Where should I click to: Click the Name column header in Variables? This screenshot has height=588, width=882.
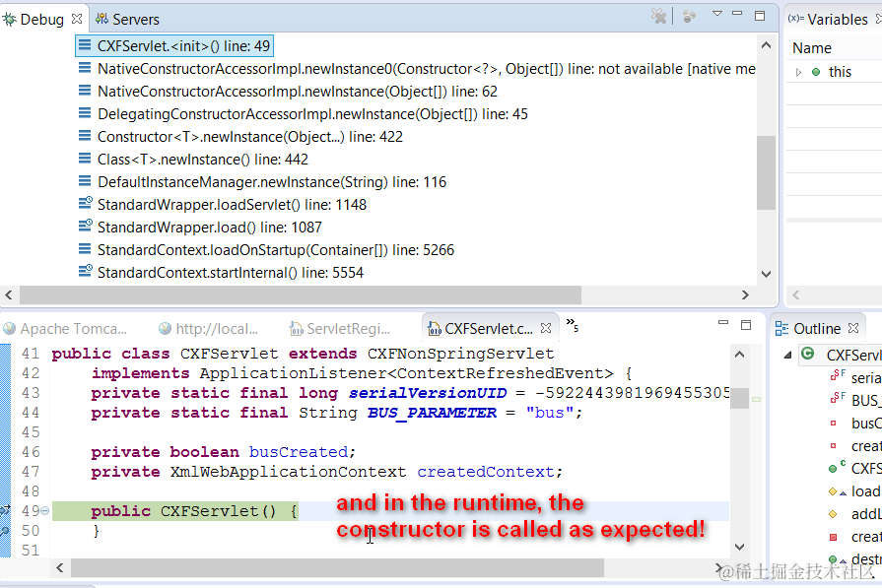(x=812, y=48)
